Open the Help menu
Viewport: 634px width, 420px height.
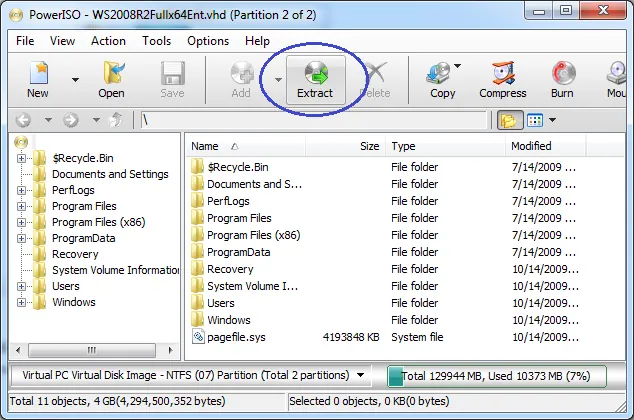(x=257, y=41)
